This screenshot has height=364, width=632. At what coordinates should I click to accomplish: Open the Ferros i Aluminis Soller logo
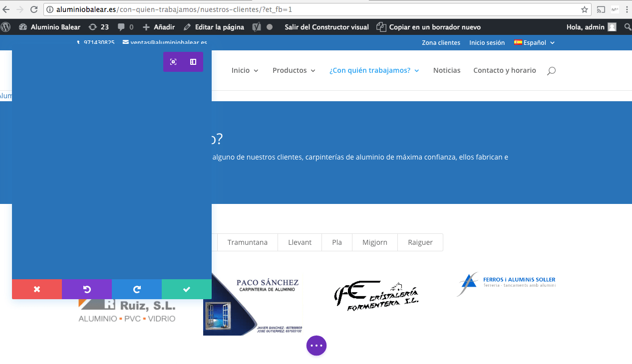coord(506,284)
